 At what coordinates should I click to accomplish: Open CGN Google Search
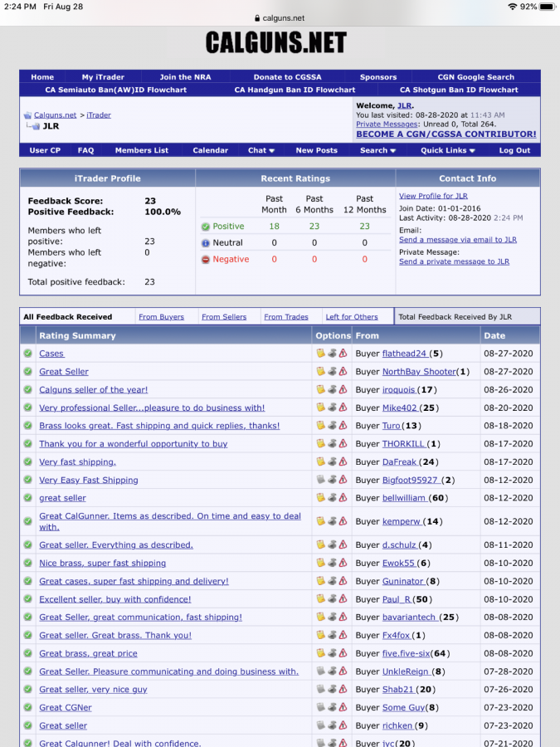475,76
